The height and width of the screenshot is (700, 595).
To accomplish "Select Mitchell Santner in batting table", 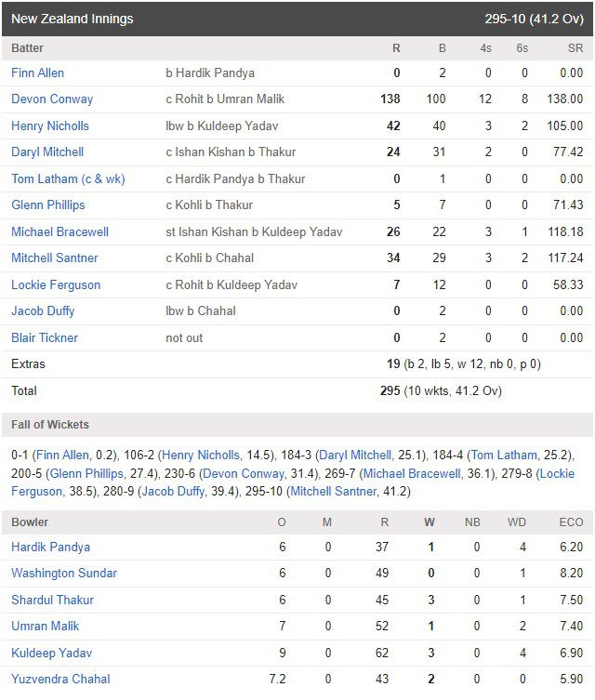I will point(55,258).
